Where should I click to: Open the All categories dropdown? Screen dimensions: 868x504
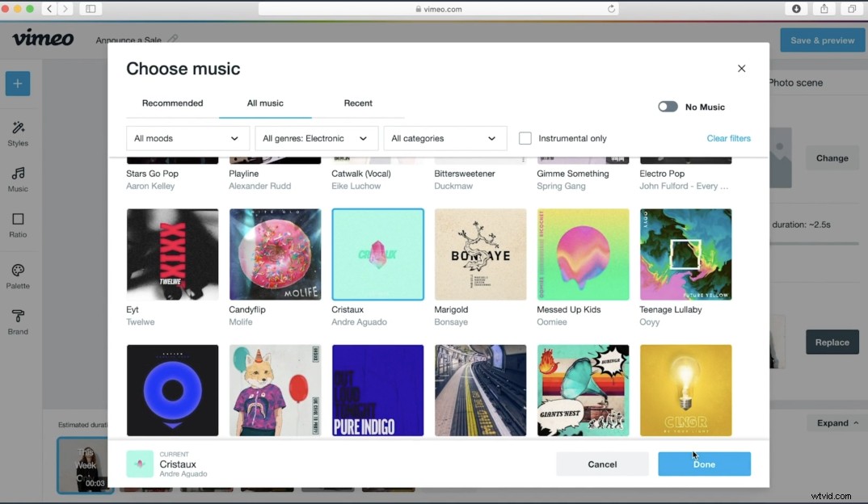click(445, 138)
